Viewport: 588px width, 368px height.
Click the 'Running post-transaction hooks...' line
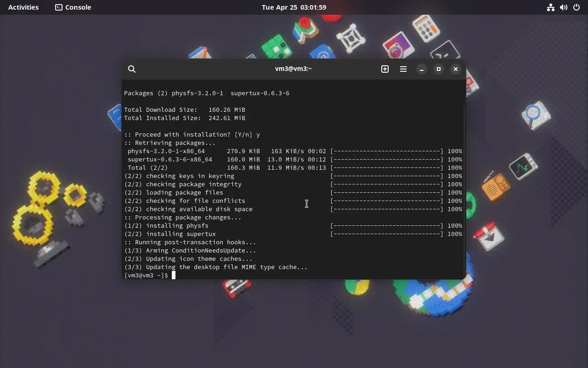click(x=190, y=242)
